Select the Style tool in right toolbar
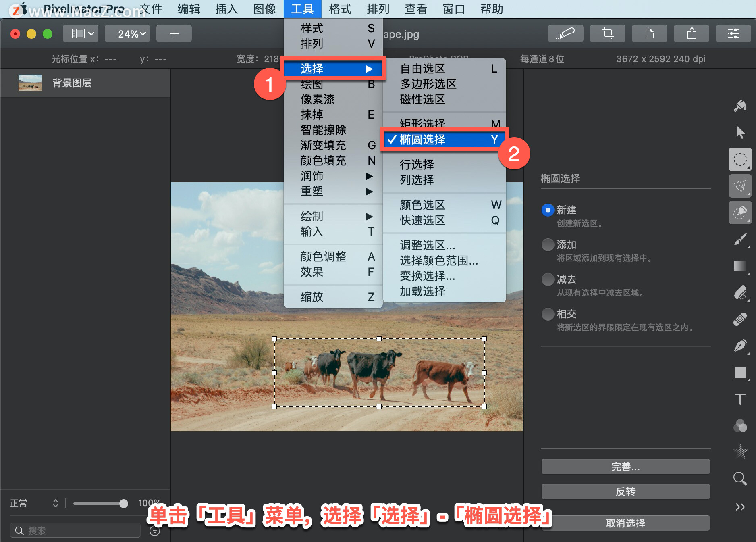756x542 pixels. [740, 106]
